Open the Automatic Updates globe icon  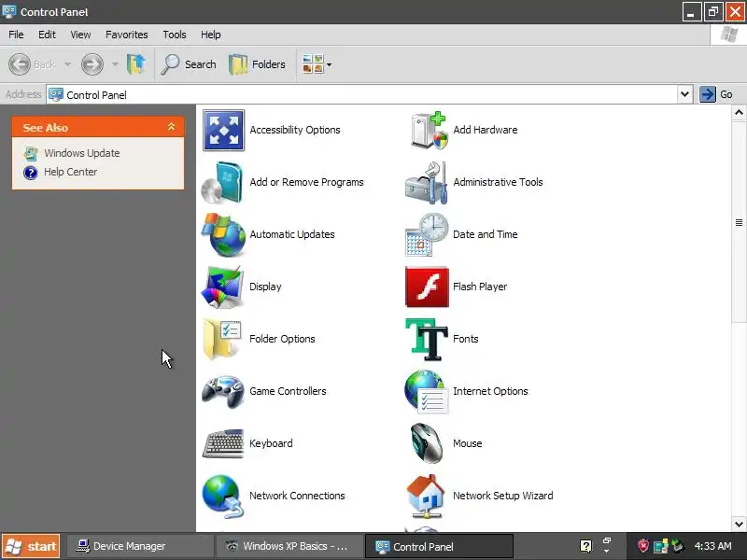pos(223,235)
